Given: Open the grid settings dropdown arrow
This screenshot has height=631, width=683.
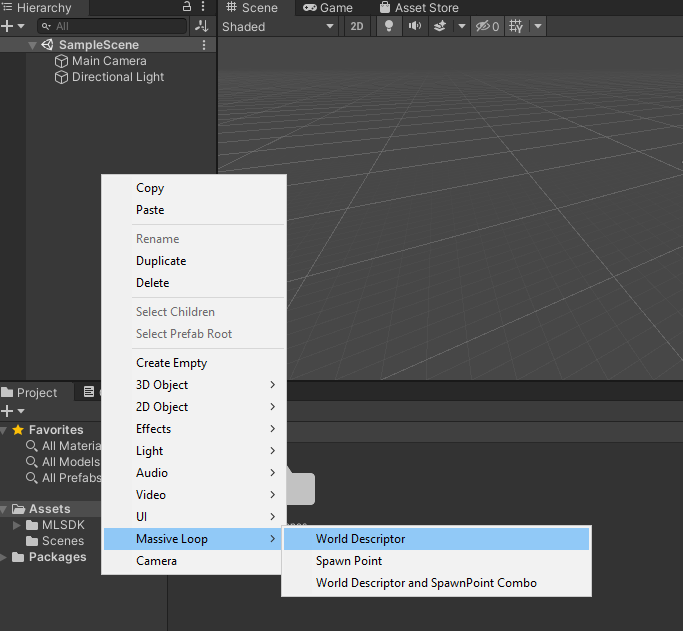Looking at the screenshot, I should tap(538, 27).
